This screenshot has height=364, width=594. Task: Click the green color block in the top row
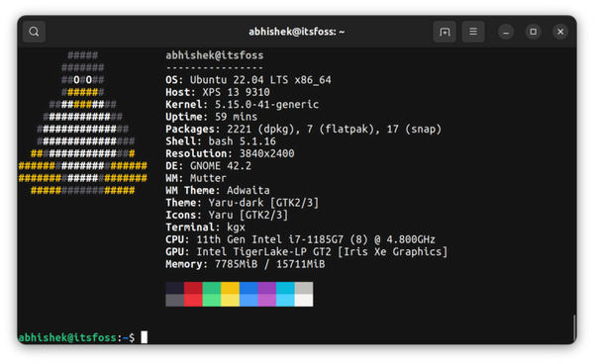(212, 288)
